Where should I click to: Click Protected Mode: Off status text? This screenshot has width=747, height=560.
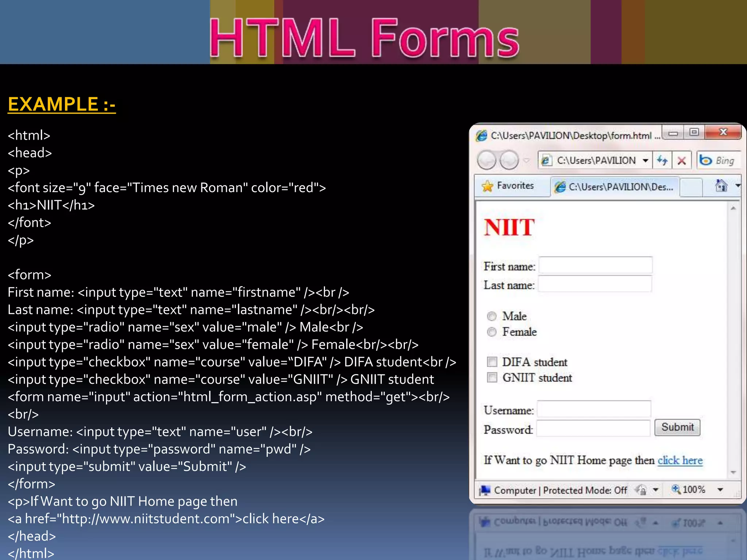(x=585, y=490)
